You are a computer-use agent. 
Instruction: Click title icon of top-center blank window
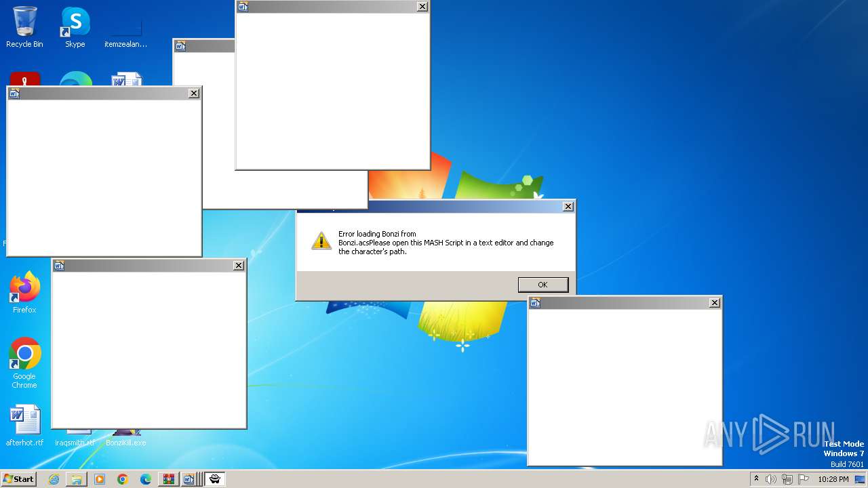pos(243,7)
